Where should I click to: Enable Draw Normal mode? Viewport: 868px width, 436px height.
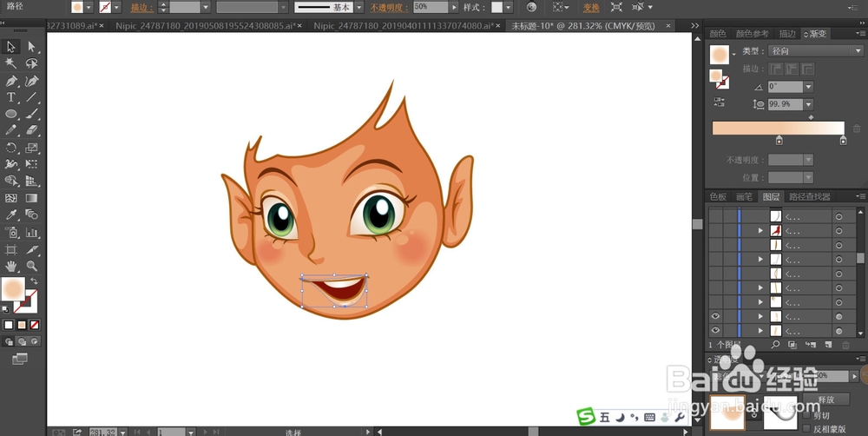point(9,342)
